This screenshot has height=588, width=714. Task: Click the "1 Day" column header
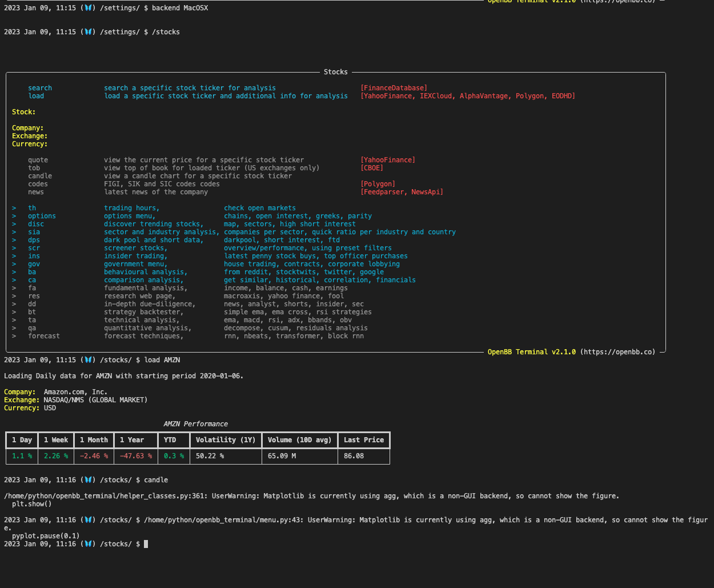(22, 440)
